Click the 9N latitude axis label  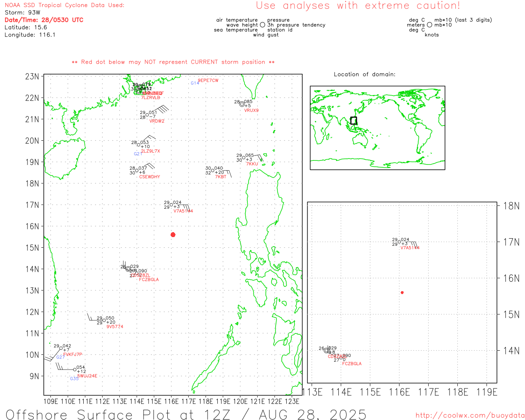click(x=34, y=376)
